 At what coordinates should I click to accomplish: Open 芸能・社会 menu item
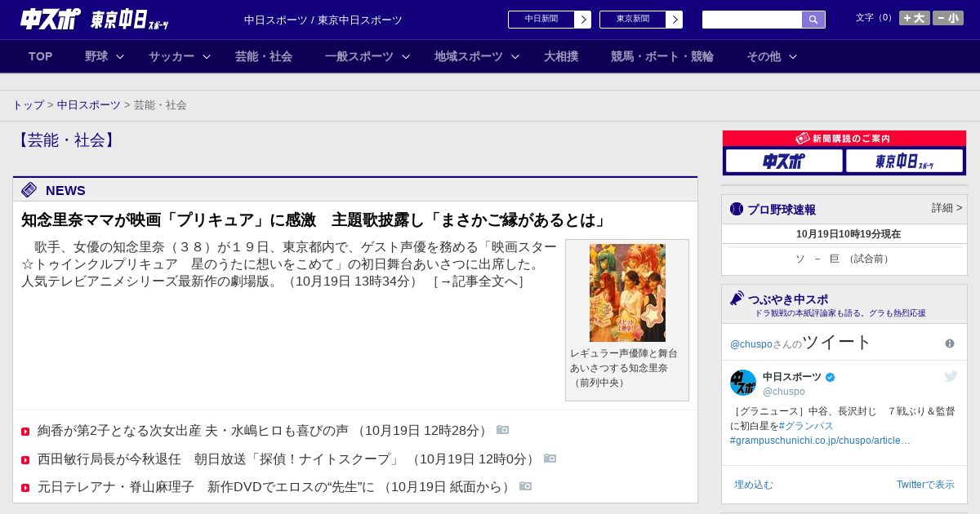pyautogui.click(x=264, y=56)
